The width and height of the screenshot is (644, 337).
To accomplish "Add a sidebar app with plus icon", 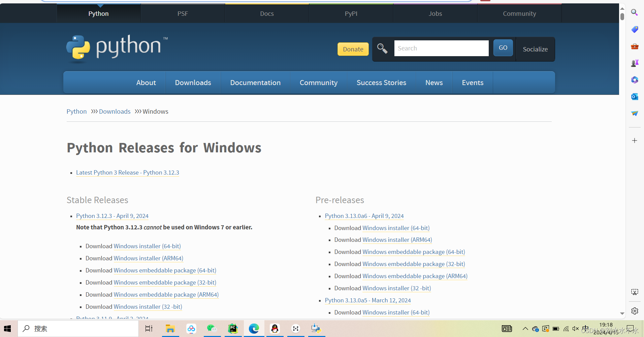I will coord(635,141).
